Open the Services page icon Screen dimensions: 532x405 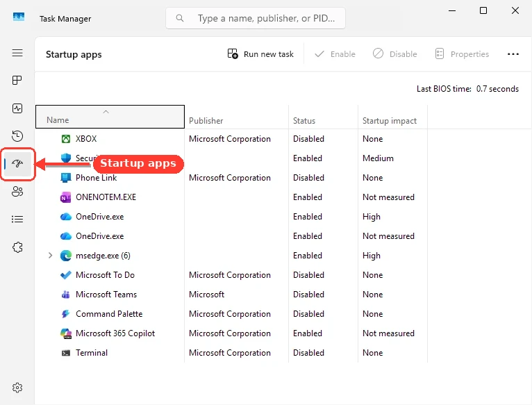coord(17,247)
